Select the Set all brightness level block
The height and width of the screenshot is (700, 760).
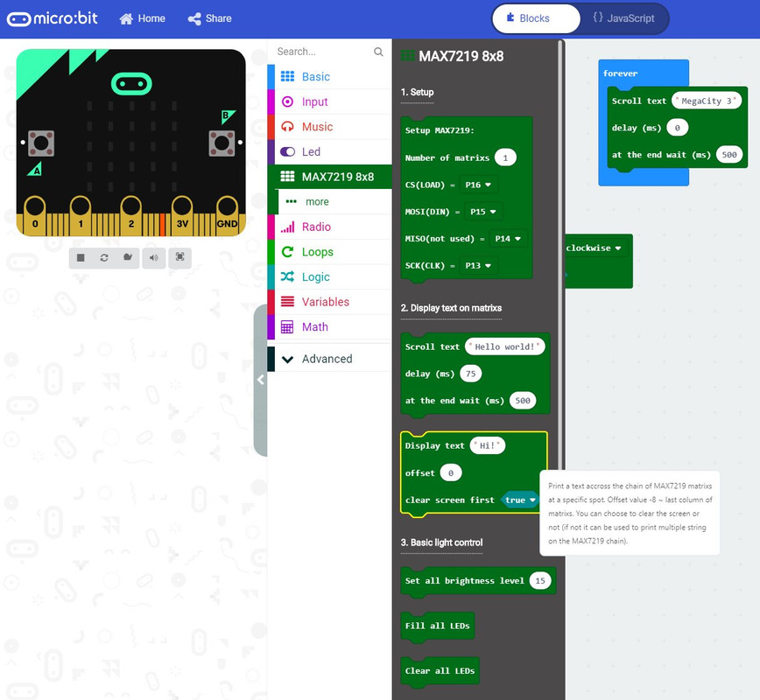[x=464, y=581]
